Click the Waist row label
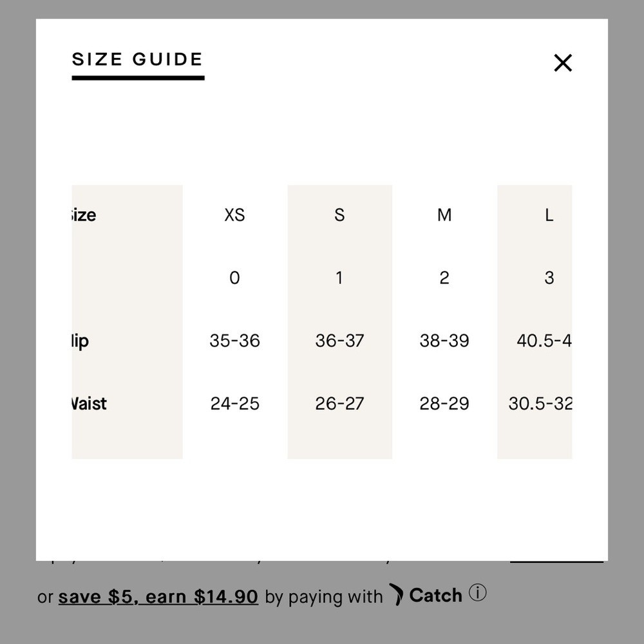 [x=89, y=404]
